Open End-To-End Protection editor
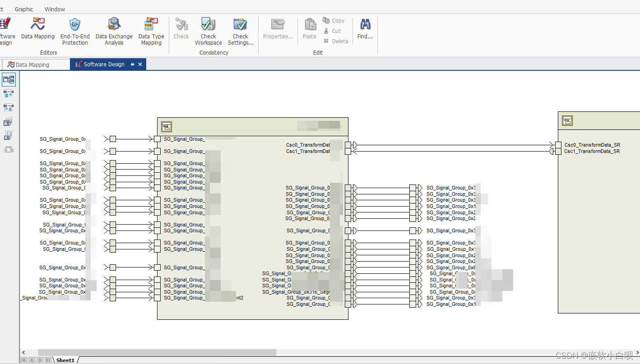 (x=75, y=32)
